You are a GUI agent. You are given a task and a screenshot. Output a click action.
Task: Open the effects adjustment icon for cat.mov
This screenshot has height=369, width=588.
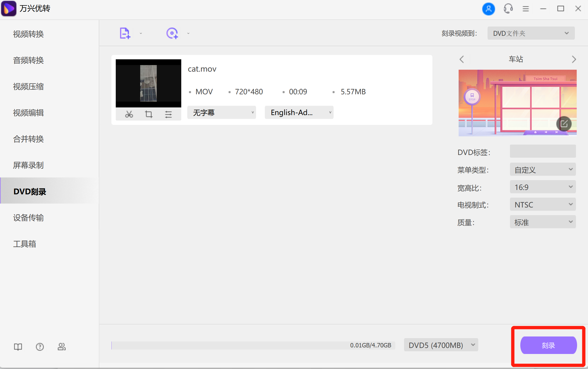pyautogui.click(x=168, y=114)
